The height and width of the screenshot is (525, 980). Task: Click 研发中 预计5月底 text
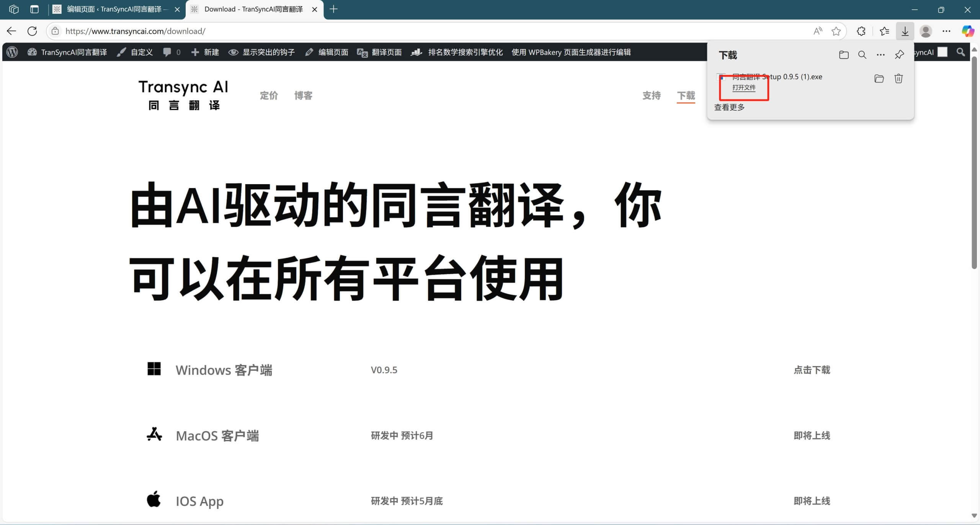pyautogui.click(x=407, y=501)
